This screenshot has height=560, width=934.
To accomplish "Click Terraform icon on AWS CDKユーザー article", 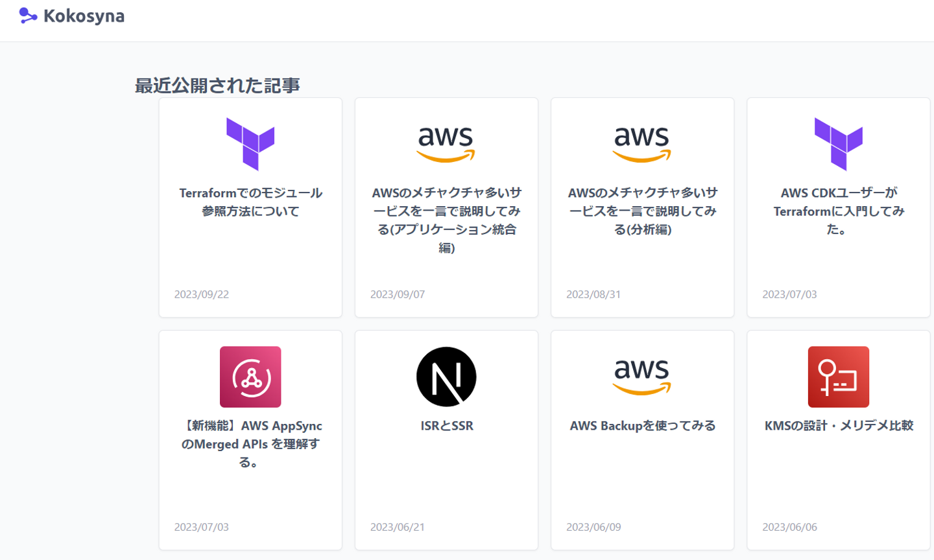I will 838,144.
